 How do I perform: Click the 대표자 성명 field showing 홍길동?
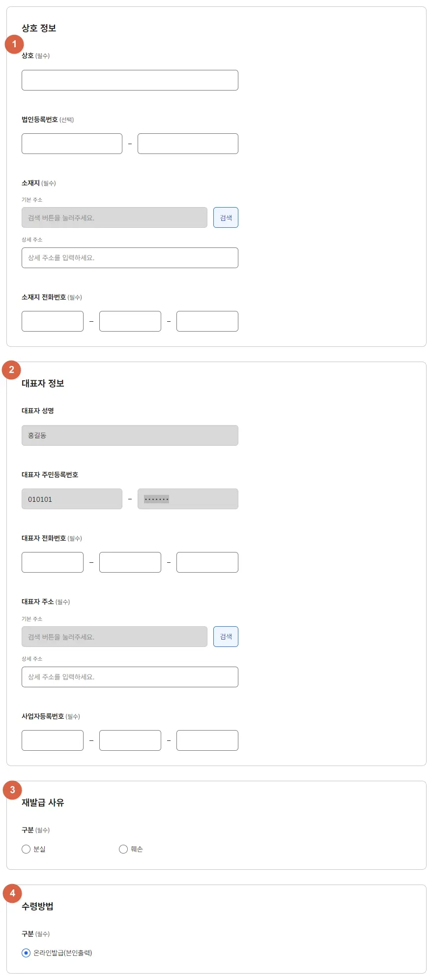point(130,435)
